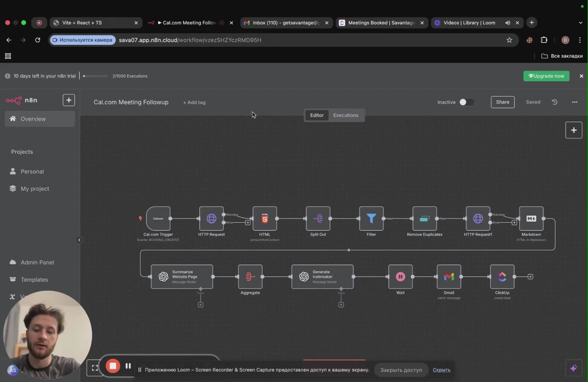Switch to Videos Library Loom tab

[476, 23]
